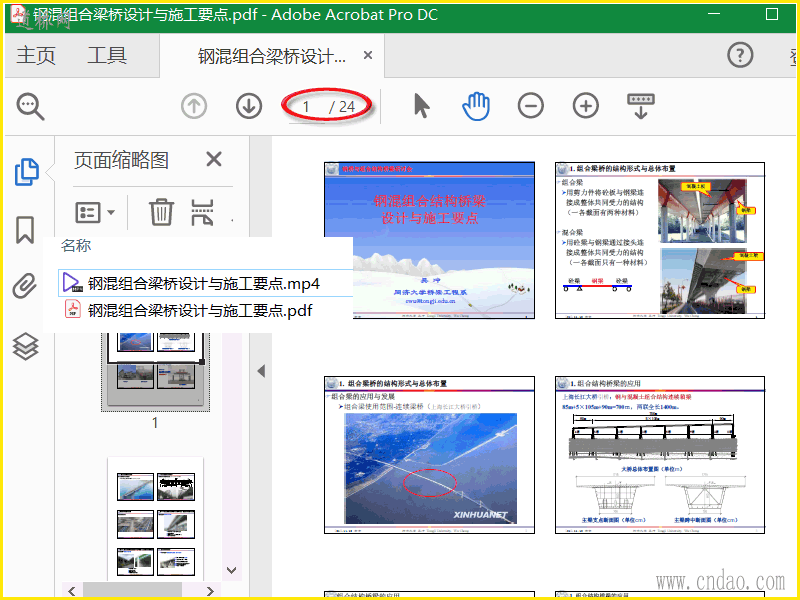Image resolution: width=800 pixels, height=600 pixels.
Task: Click the page break tool icon
Action: pos(202,212)
